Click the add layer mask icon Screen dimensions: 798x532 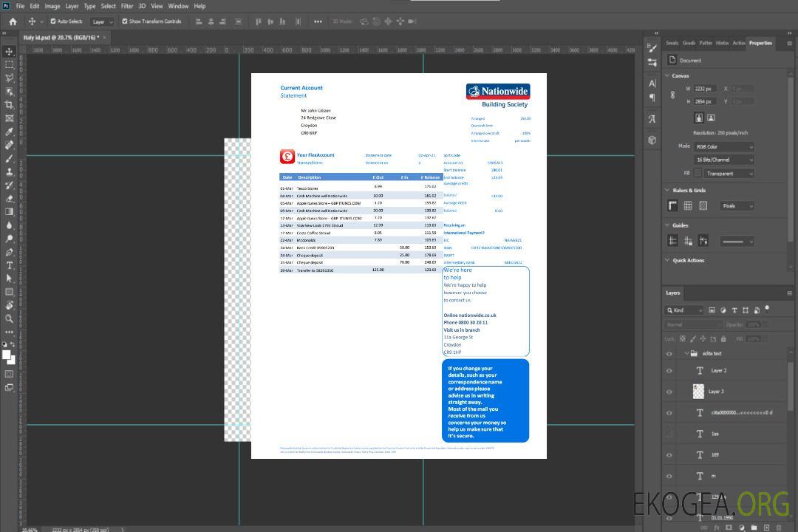click(x=729, y=528)
